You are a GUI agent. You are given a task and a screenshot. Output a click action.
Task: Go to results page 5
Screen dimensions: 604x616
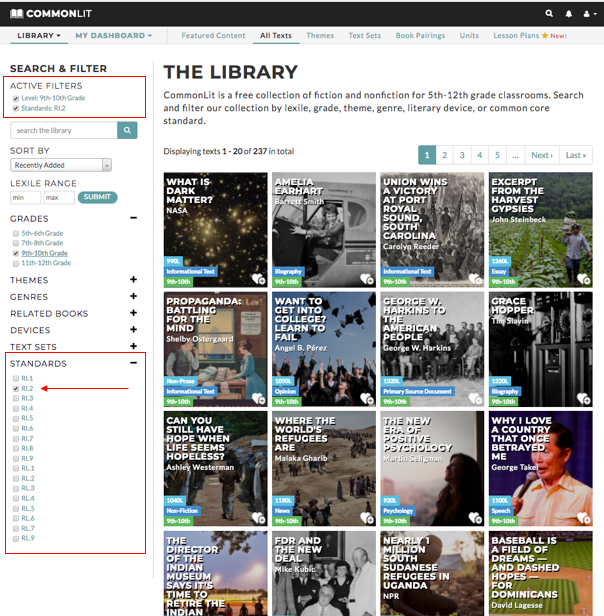pos(497,155)
